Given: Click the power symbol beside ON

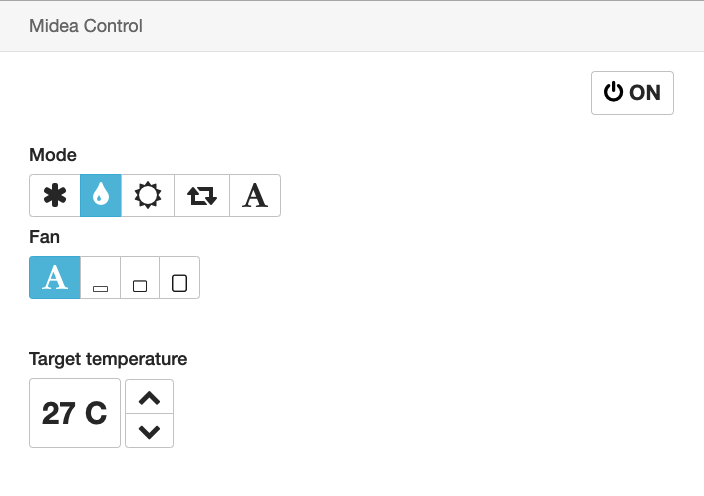Looking at the screenshot, I should click(x=613, y=93).
